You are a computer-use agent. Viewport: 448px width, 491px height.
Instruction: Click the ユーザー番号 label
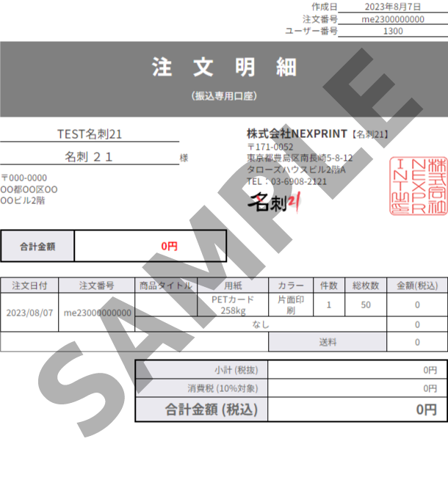311,31
